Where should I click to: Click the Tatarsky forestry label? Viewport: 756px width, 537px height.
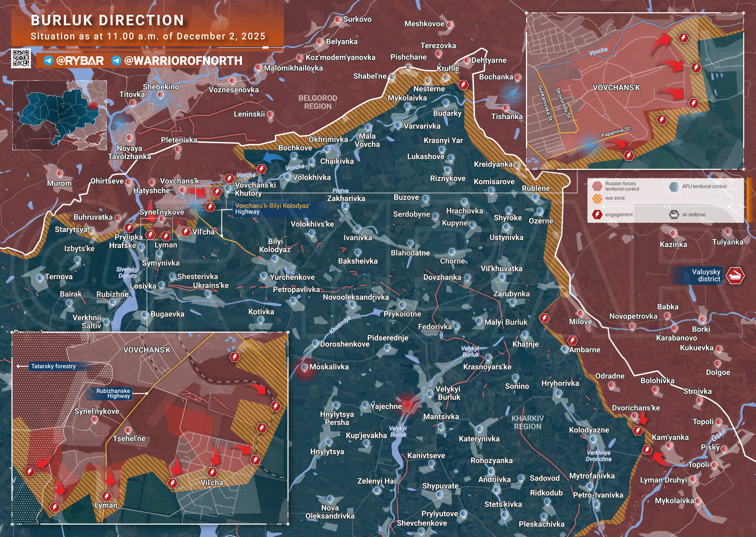pyautogui.click(x=53, y=366)
